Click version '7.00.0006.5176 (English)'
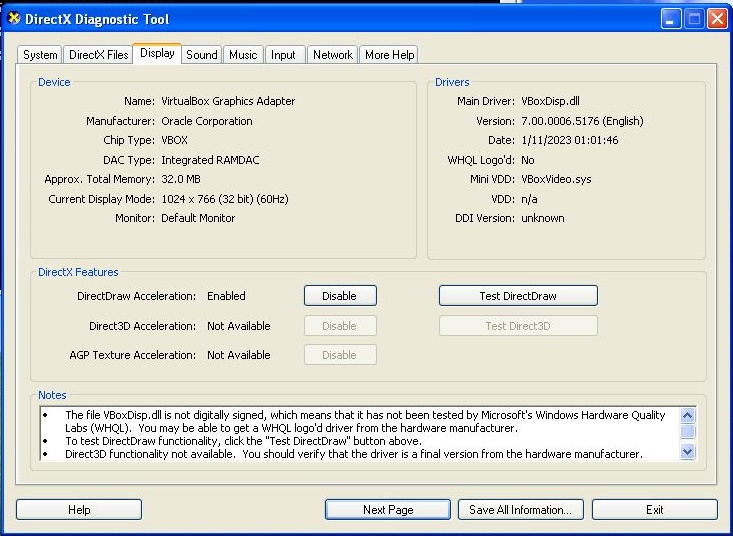Viewport: 733px width, 536px height. tap(582, 121)
